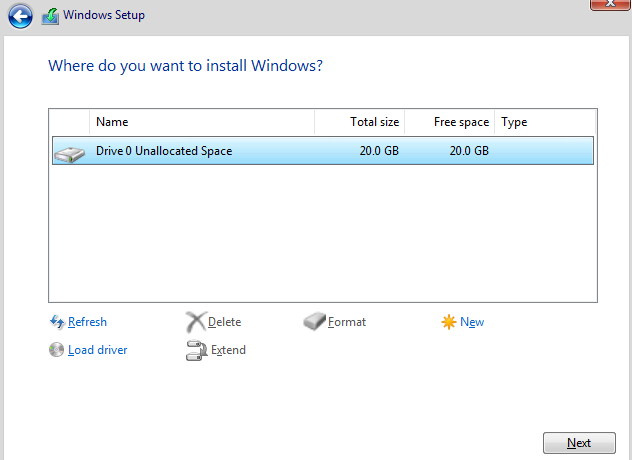Click the Windows Setup title icon
The width and height of the screenshot is (632, 460).
pos(50,17)
